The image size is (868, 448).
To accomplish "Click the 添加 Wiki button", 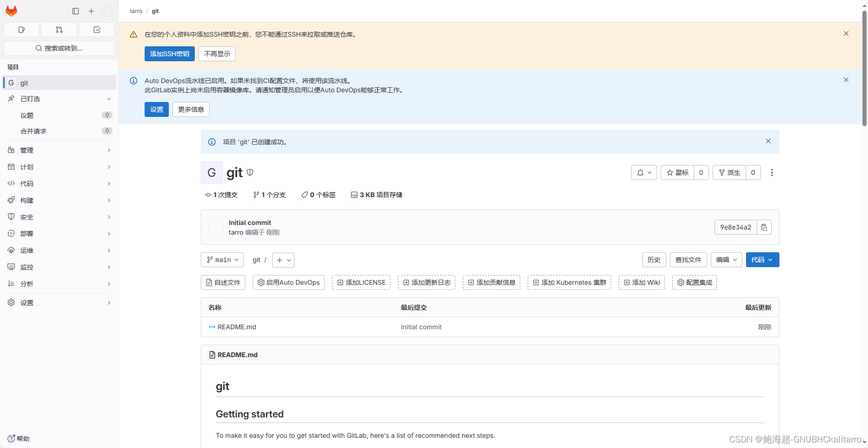I will coord(642,282).
